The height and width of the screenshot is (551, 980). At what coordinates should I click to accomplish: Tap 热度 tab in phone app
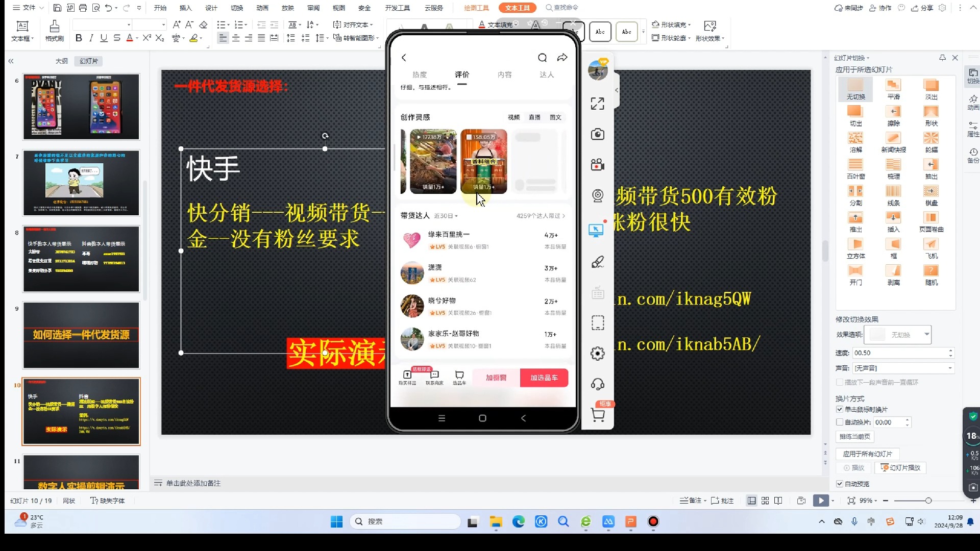(x=420, y=74)
